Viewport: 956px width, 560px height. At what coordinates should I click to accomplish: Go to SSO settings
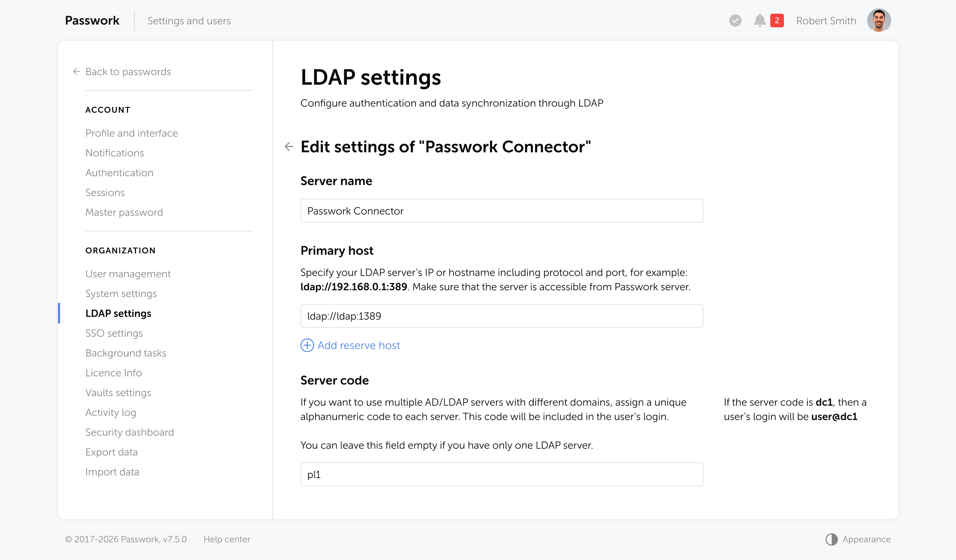[114, 333]
